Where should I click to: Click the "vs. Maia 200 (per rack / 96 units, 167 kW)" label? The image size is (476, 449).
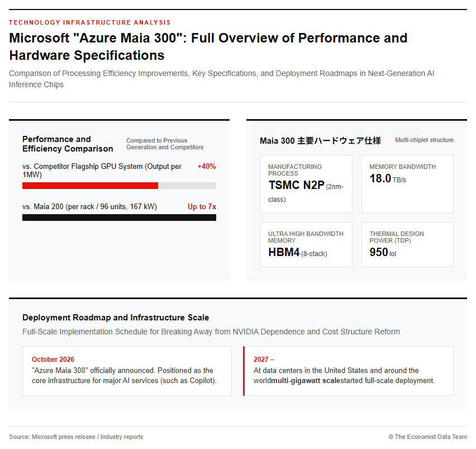pos(89,206)
